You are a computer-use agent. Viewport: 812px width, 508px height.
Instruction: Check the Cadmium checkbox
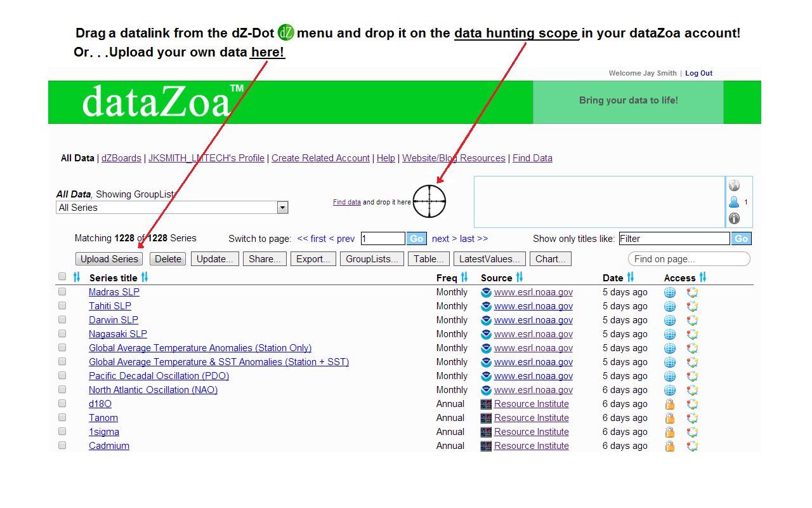(x=62, y=445)
